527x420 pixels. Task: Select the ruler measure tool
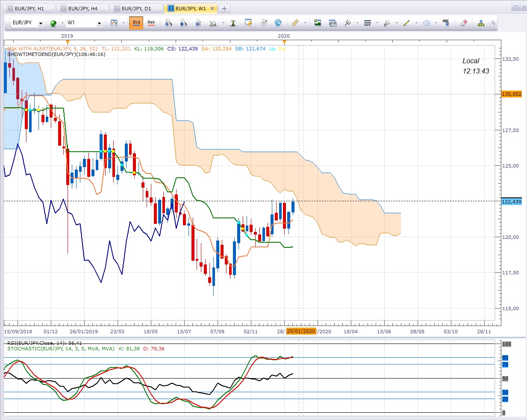(295, 23)
